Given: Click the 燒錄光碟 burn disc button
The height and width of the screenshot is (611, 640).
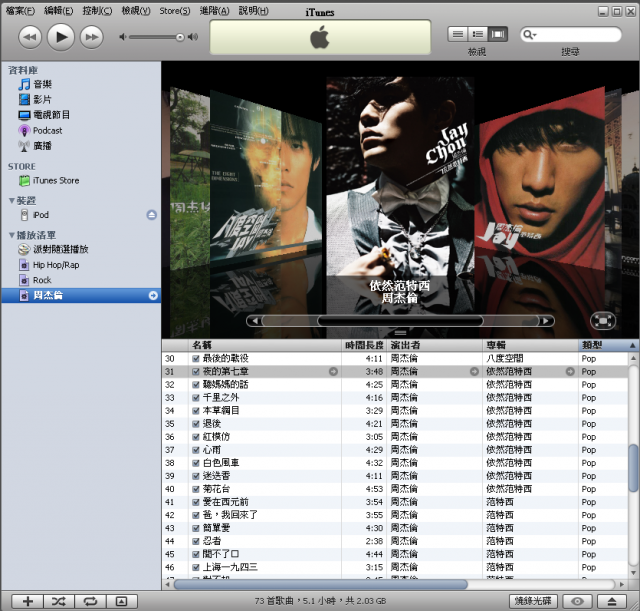Looking at the screenshot, I should pyautogui.click(x=533, y=601).
